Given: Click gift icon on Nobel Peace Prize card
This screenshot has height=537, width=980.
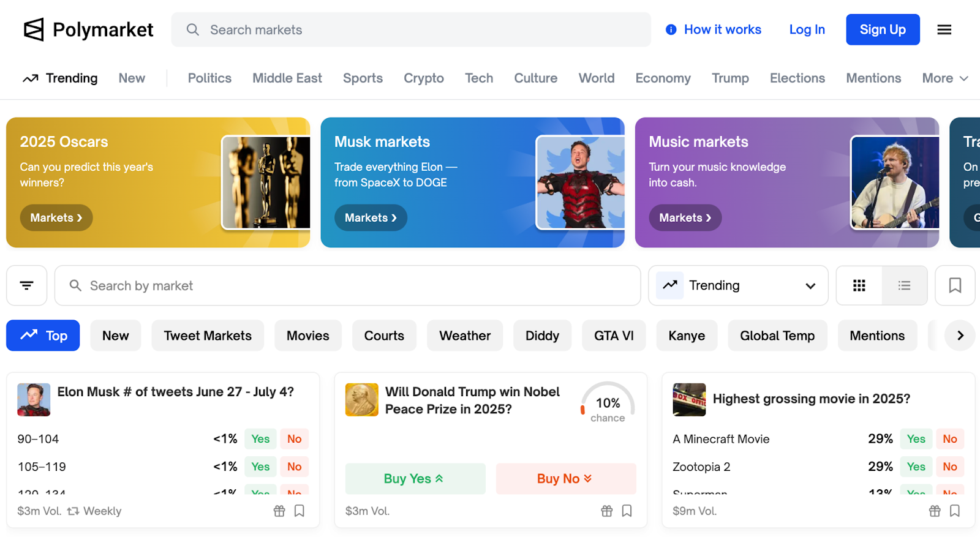Looking at the screenshot, I should [606, 511].
